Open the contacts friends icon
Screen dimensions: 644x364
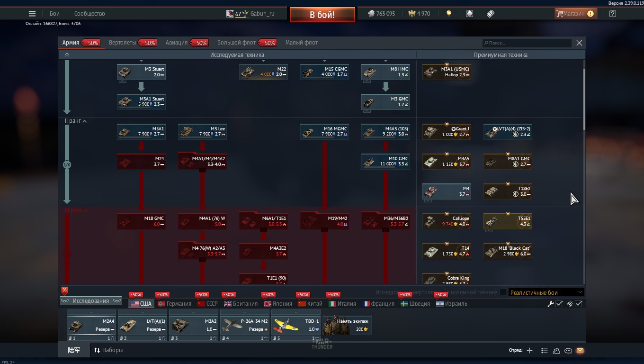[x=556, y=351]
